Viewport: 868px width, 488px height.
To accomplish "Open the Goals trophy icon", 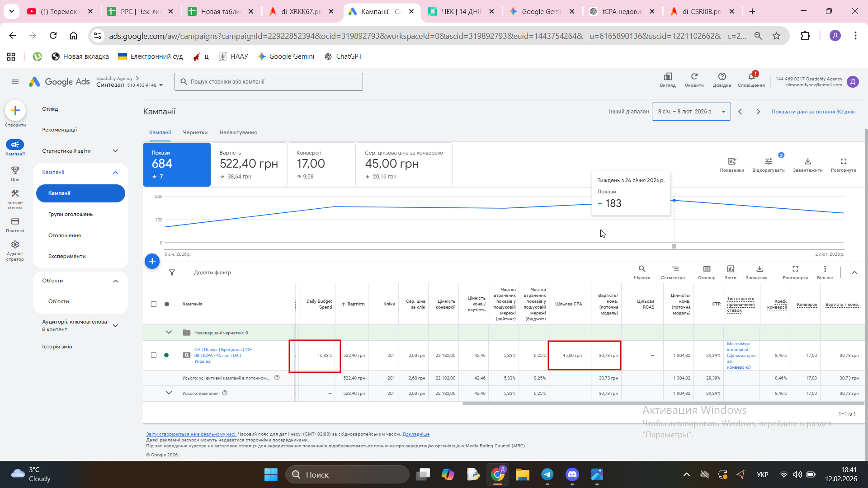I will pyautogui.click(x=15, y=171).
